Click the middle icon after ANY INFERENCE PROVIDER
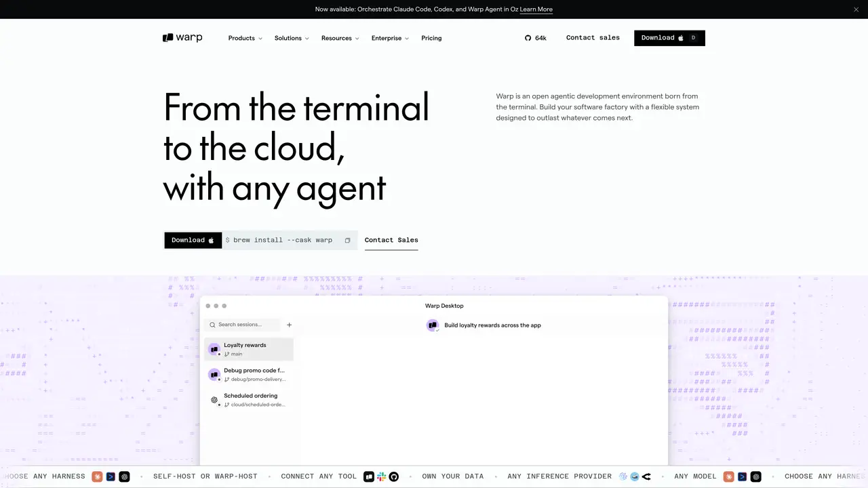 [x=635, y=476]
